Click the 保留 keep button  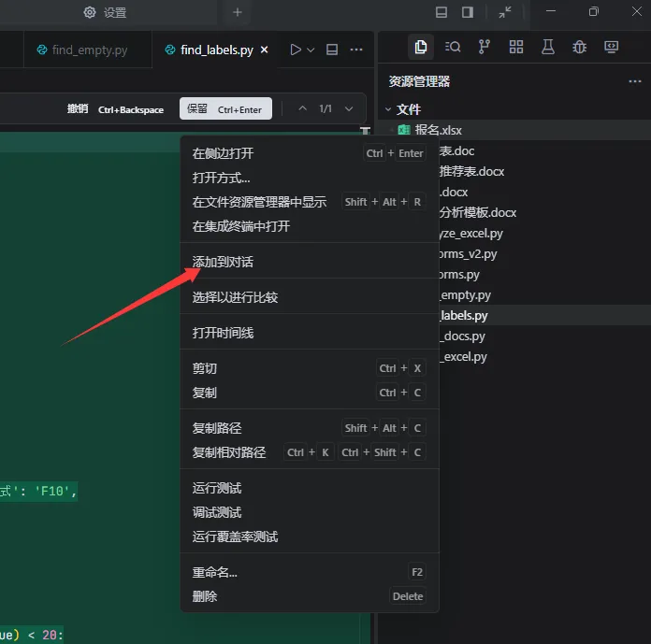click(225, 108)
